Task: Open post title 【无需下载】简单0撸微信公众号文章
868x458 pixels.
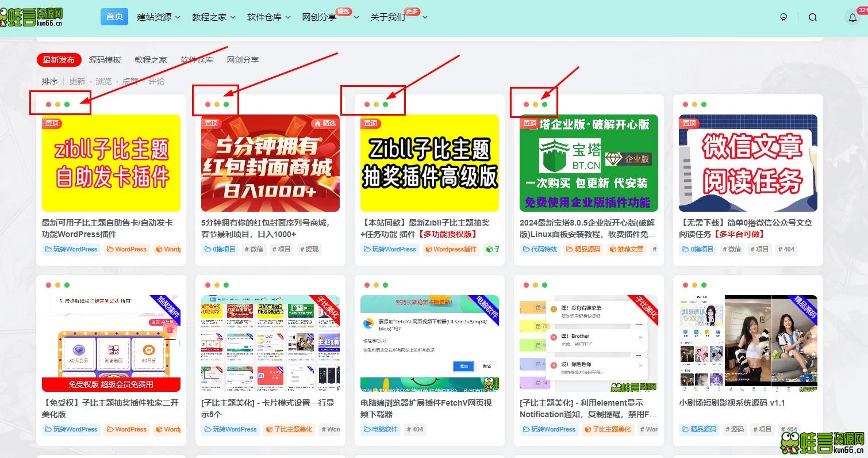Action: tap(746, 228)
